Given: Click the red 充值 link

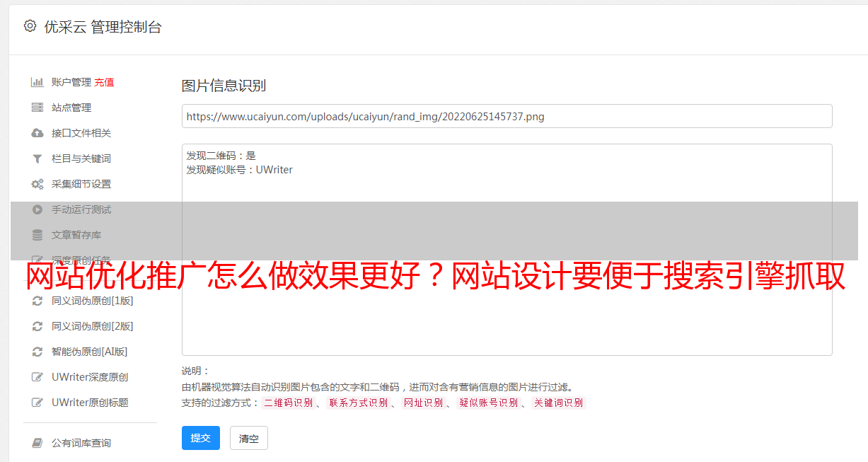Looking at the screenshot, I should (x=104, y=82).
